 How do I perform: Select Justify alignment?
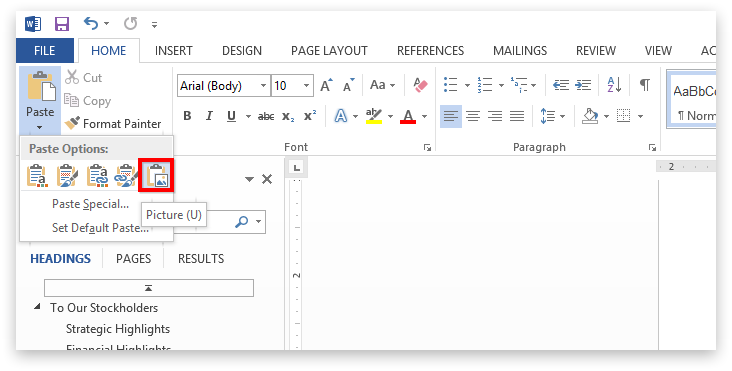(517, 116)
